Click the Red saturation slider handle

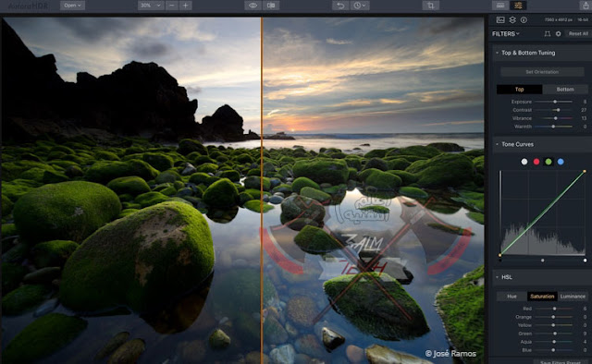[x=554, y=309]
